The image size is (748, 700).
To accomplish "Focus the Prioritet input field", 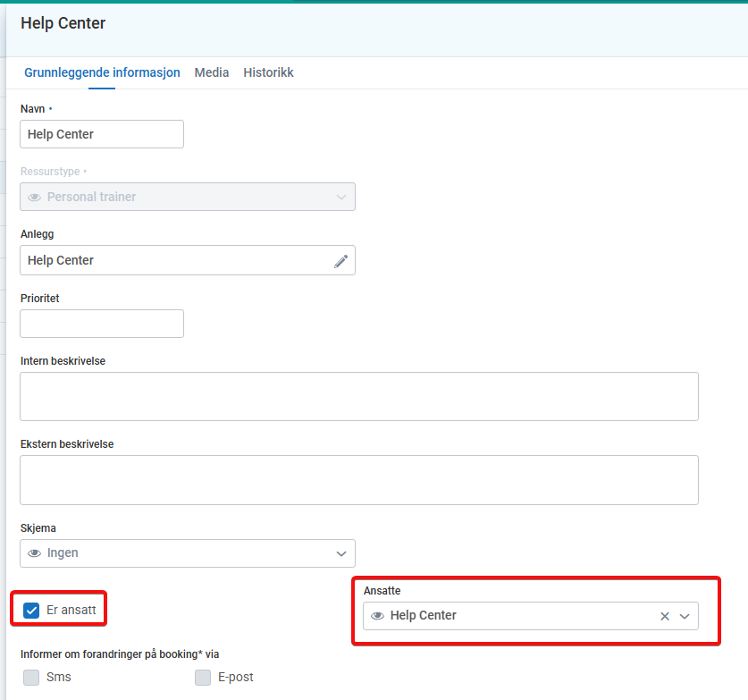I will point(102,324).
